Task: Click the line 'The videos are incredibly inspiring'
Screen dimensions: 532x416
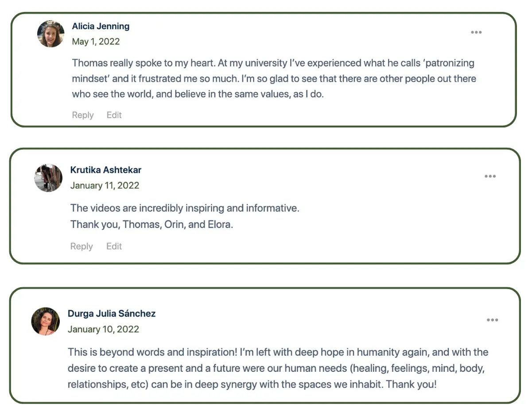Action: pyautogui.click(x=185, y=208)
